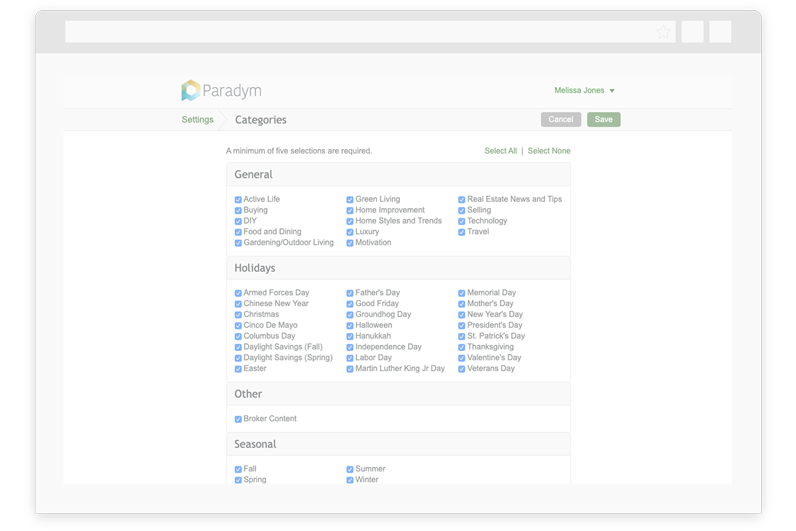Disable Gardening/Outdoor Living category
This screenshot has height=531, width=796.
[x=238, y=243]
